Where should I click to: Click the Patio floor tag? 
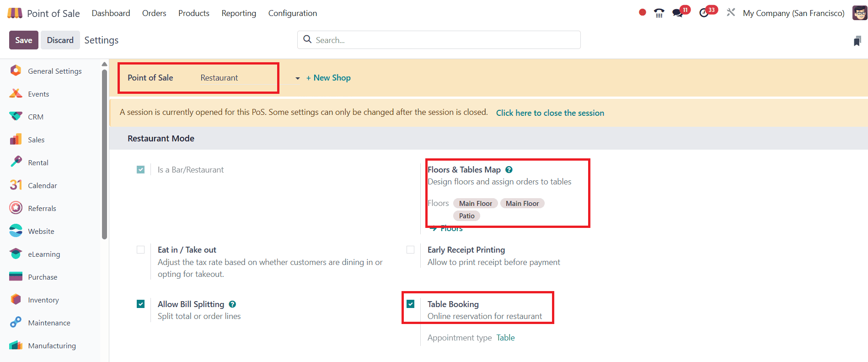pos(467,216)
